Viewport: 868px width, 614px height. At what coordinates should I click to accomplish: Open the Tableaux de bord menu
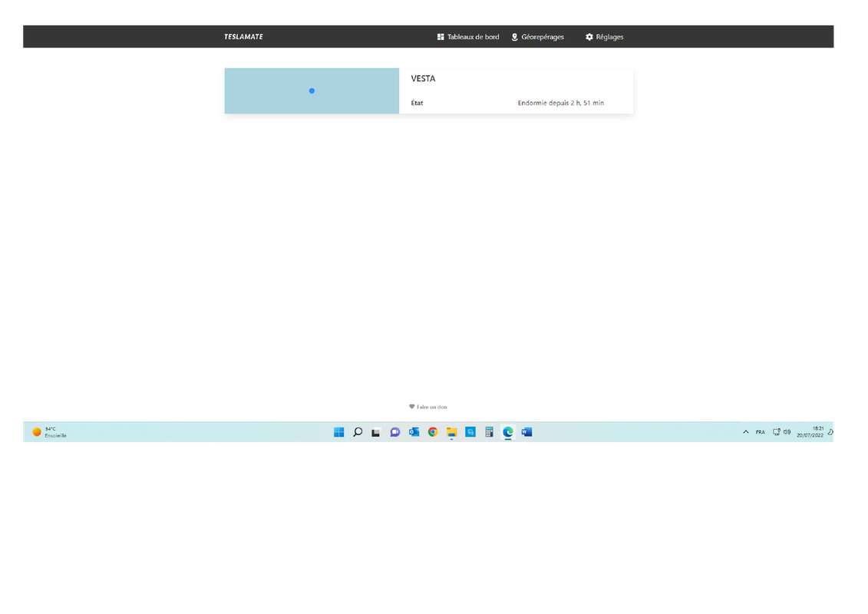[467, 37]
